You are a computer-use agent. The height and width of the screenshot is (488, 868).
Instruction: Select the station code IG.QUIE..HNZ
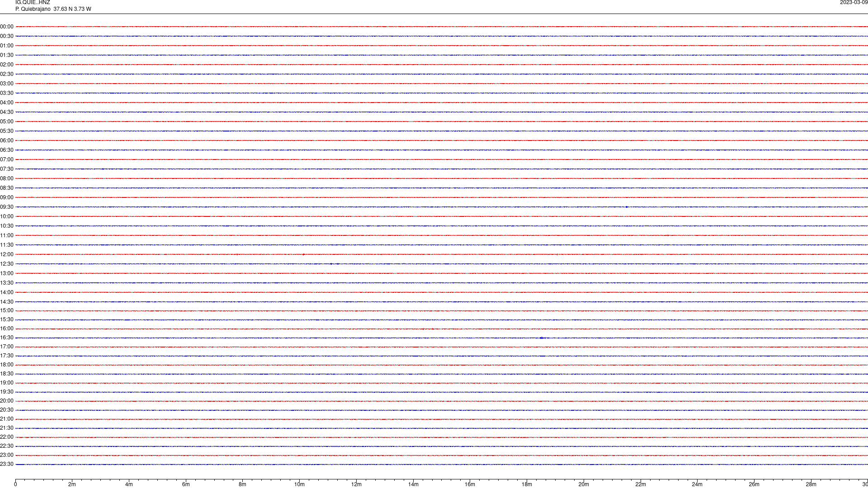[x=33, y=2]
